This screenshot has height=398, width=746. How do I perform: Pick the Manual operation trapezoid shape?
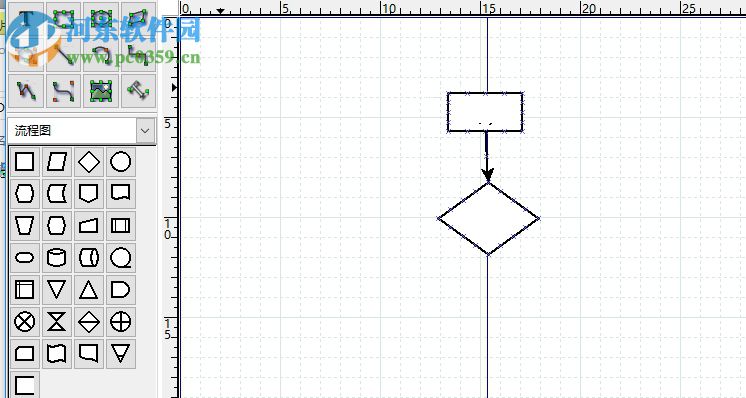click(24, 225)
